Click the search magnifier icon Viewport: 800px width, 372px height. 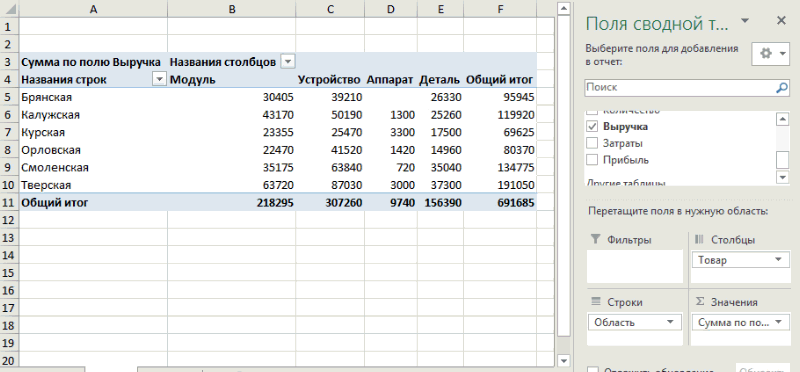pyautogui.click(x=782, y=88)
